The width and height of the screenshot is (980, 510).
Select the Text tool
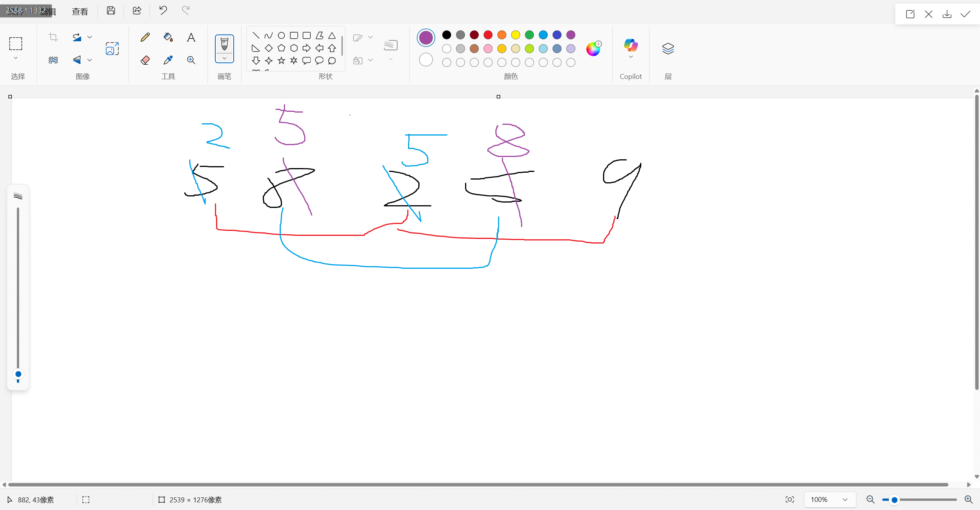191,37
